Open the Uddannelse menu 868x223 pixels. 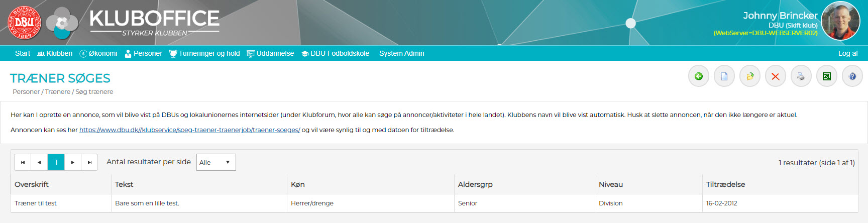click(270, 53)
